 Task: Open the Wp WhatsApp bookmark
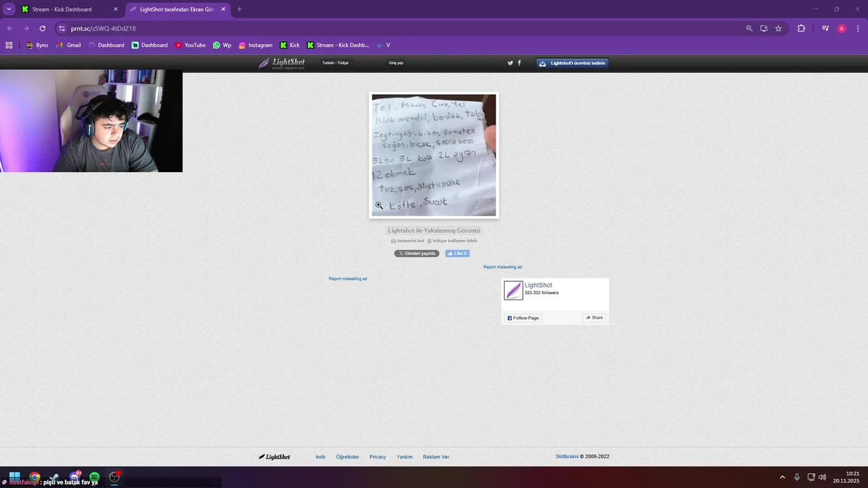click(222, 45)
